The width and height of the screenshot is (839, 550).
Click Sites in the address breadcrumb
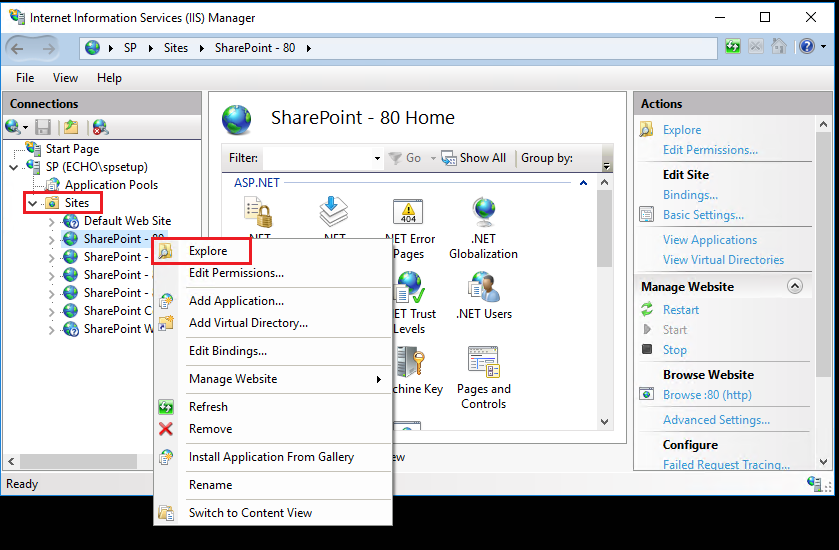coord(176,48)
